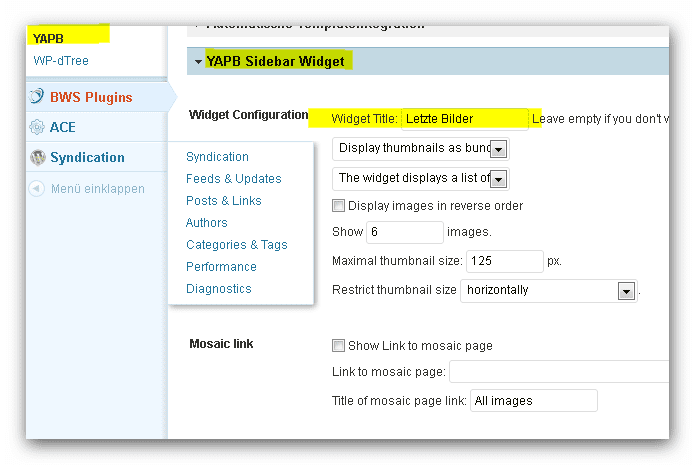Click the Link to mosaic page field
The image size is (695, 465).
pos(559,371)
